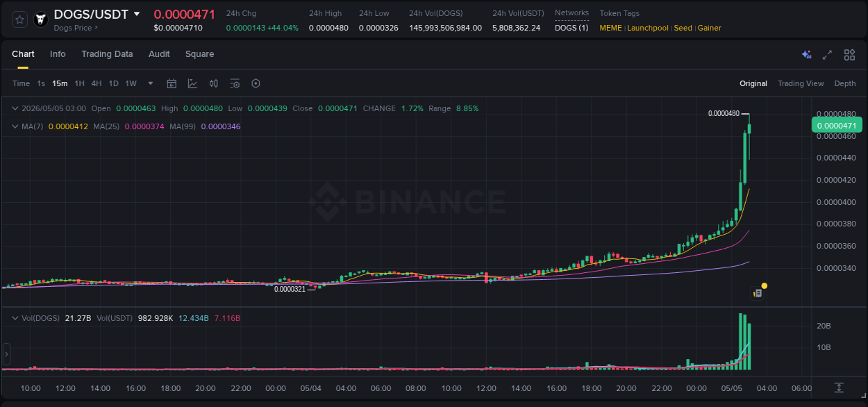Open the Square tab
Screen dimensions: 868x407
point(199,54)
